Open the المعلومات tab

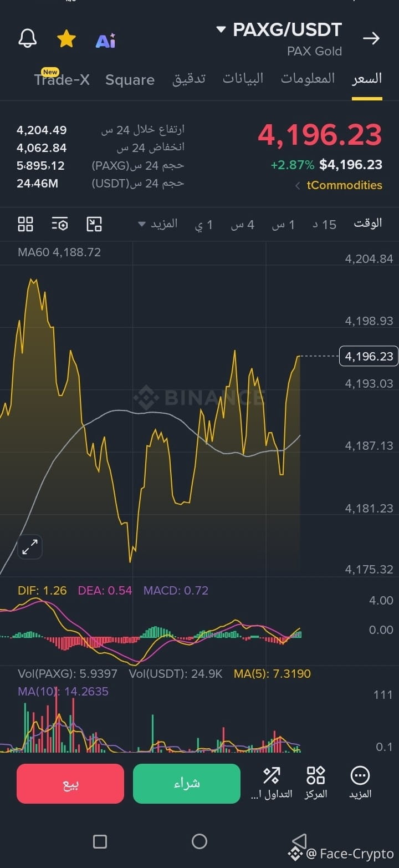tap(308, 78)
